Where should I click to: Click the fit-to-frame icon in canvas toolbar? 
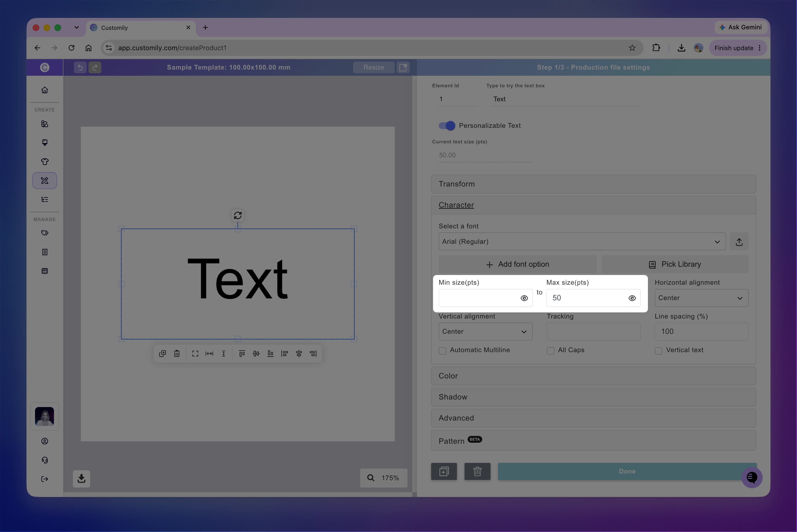[x=195, y=354]
